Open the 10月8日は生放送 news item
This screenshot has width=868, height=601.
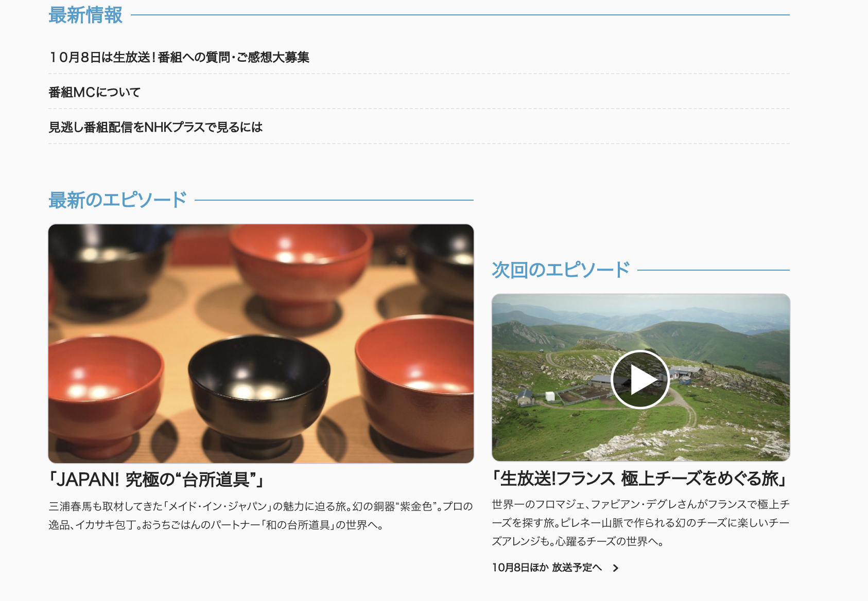click(179, 57)
